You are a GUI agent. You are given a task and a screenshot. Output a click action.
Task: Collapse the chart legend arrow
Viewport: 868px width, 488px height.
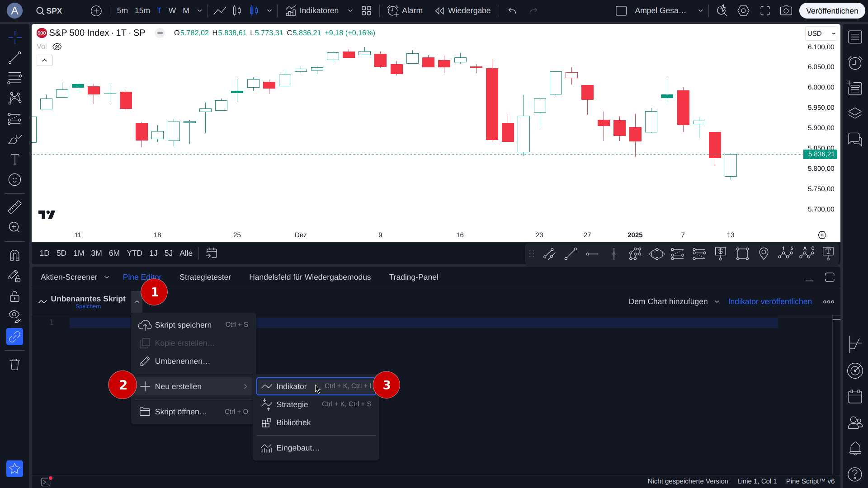tap(44, 60)
